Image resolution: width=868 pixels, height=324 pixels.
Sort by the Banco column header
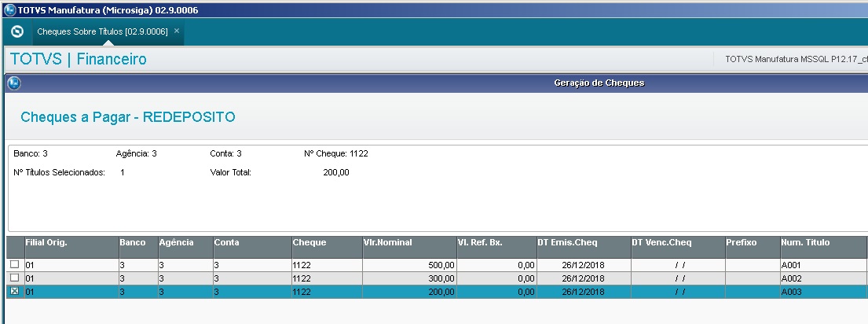click(138, 247)
